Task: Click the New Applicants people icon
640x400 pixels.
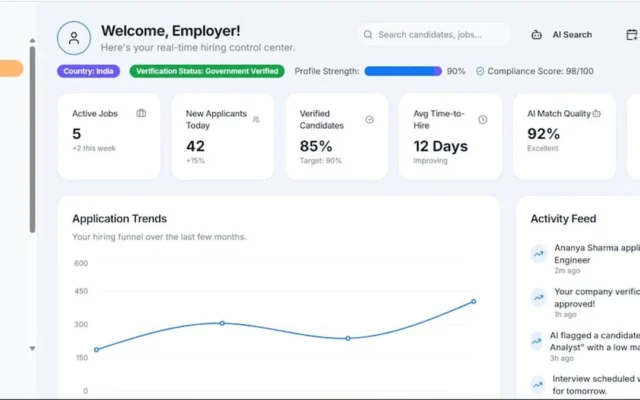Action: 256,120
